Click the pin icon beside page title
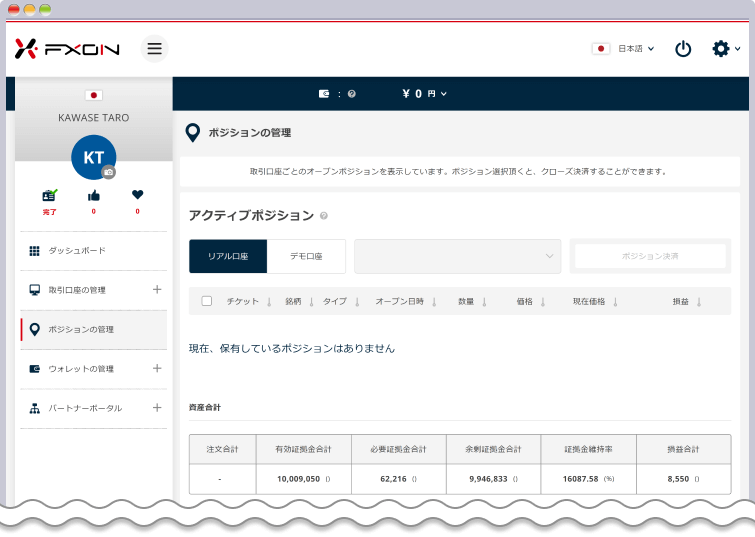Screen dimensions: 755x537 193,133
